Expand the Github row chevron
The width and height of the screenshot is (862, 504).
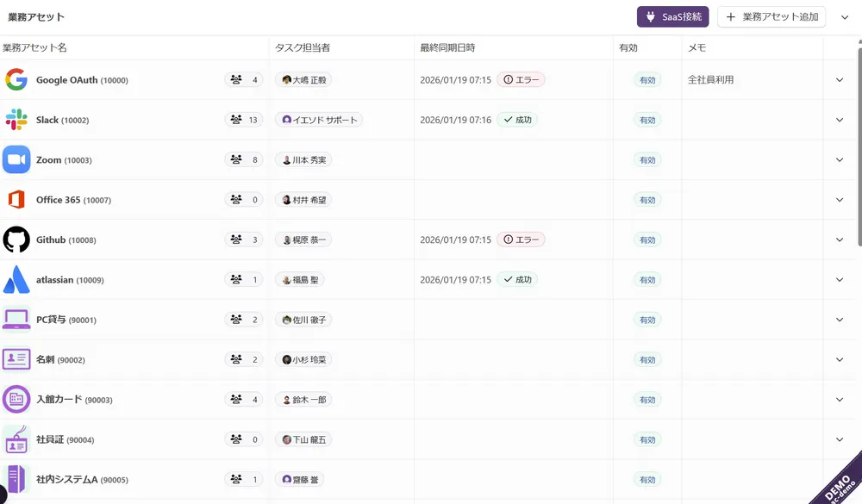[x=838, y=240]
